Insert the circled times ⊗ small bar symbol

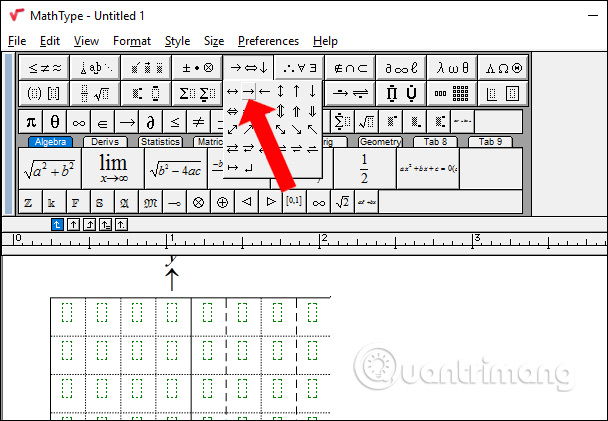(199, 202)
